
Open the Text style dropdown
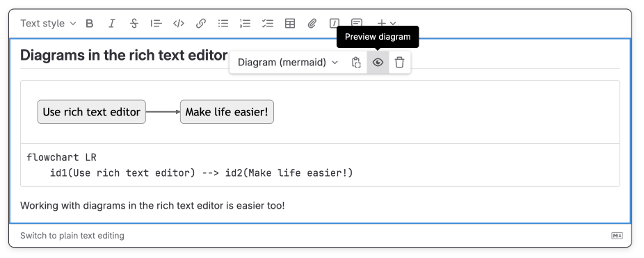click(49, 24)
